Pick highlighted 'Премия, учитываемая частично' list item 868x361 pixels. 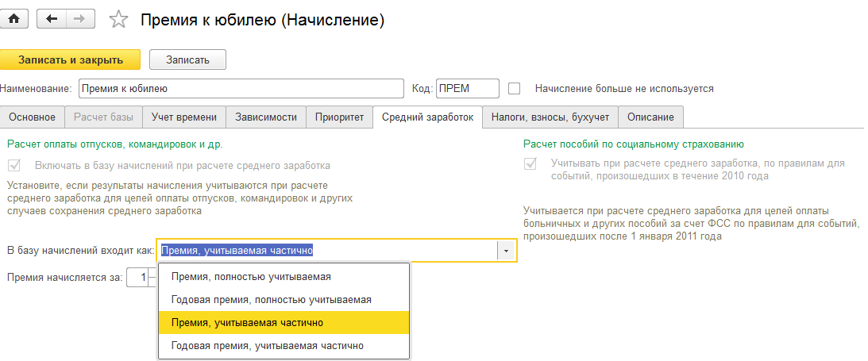click(247, 323)
